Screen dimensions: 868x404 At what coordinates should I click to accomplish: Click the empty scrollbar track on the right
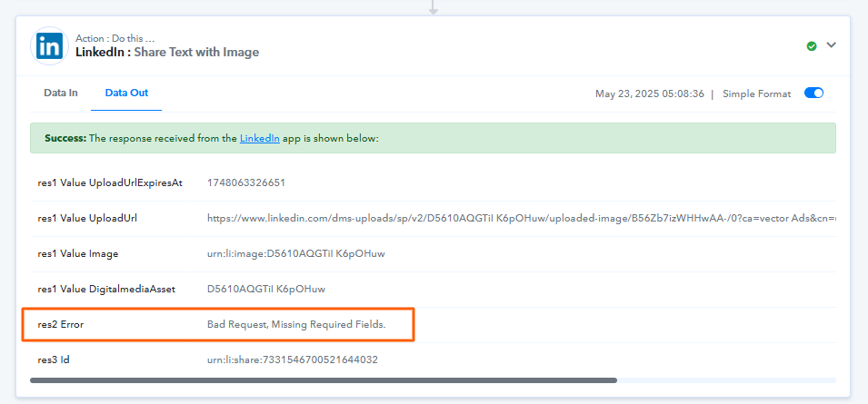pos(726,380)
